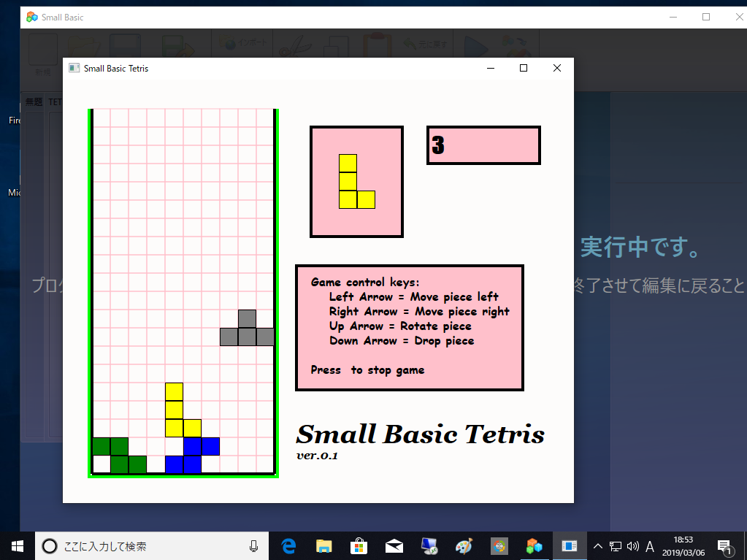Viewport: 747px width, 560px height.
Task: Open Microsoft Edge from the taskbar
Action: (288, 546)
